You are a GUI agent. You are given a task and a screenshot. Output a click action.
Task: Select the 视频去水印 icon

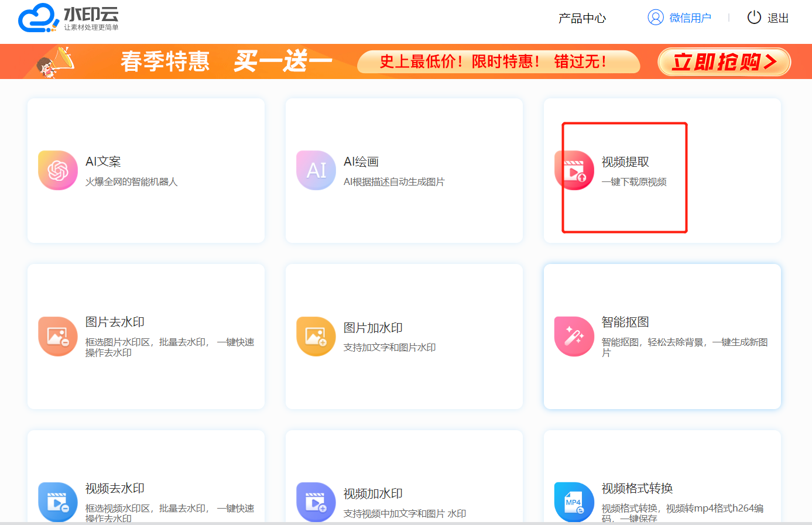pos(58,502)
